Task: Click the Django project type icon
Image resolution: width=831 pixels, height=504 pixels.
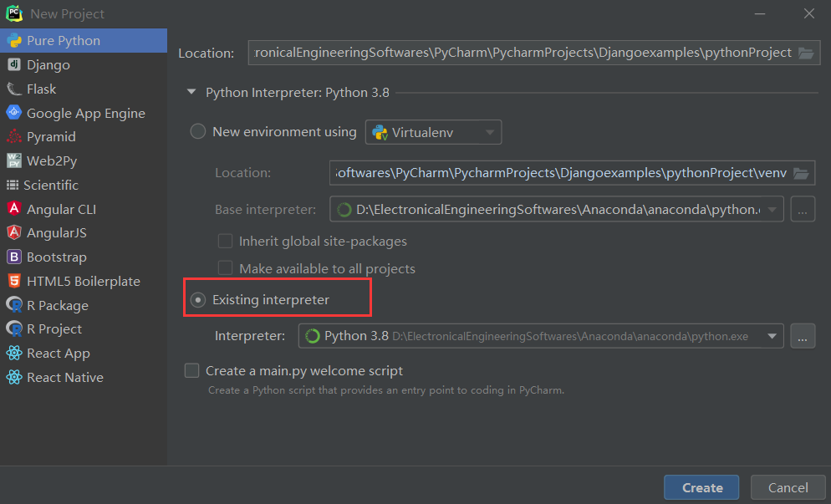Action: click(x=13, y=64)
